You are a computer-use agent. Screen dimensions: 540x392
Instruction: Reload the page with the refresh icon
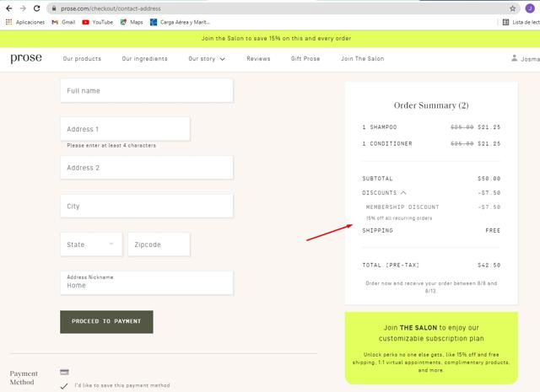pos(36,8)
